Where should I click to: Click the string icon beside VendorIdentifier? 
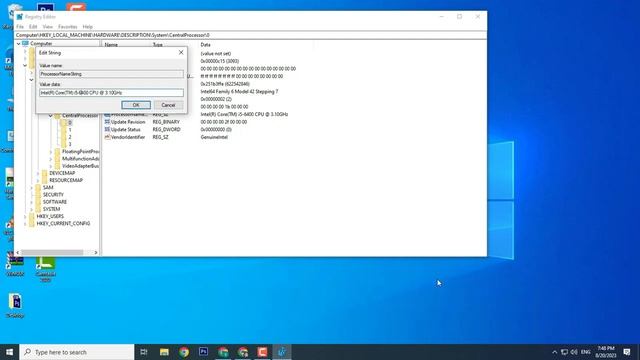(x=107, y=137)
